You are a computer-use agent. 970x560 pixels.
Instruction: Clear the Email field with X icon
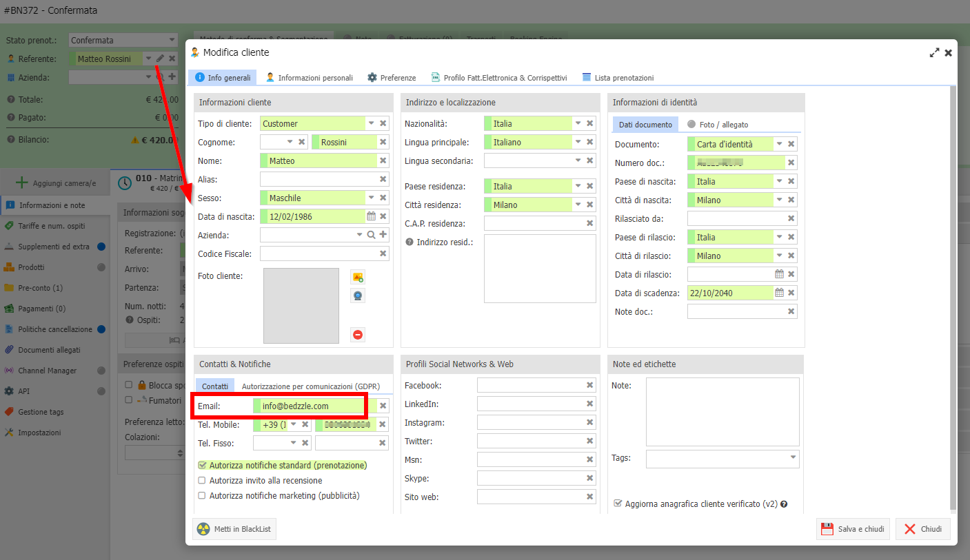tap(383, 406)
